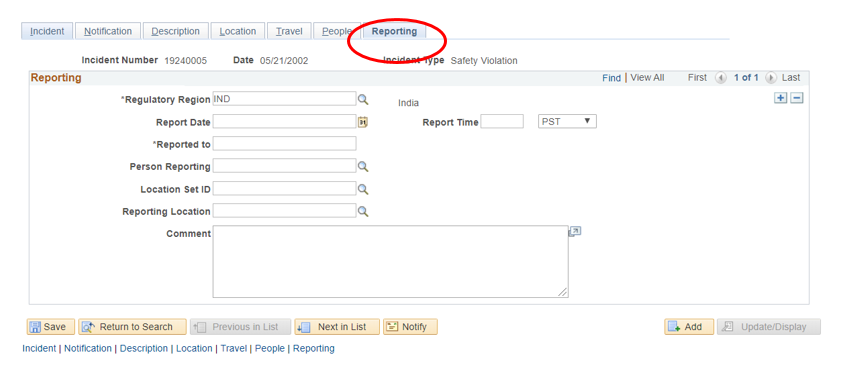Click the Last label in header
This screenshot has width=851, height=385.
click(791, 78)
